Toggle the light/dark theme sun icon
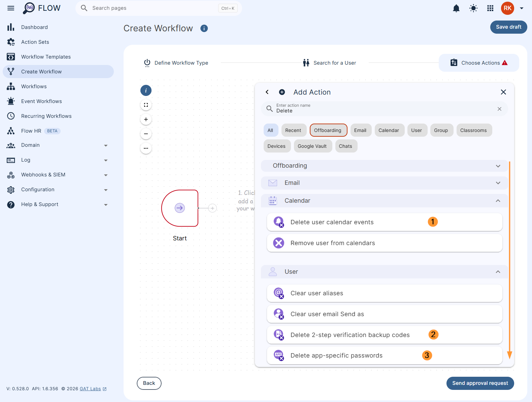The height and width of the screenshot is (402, 532). (473, 8)
